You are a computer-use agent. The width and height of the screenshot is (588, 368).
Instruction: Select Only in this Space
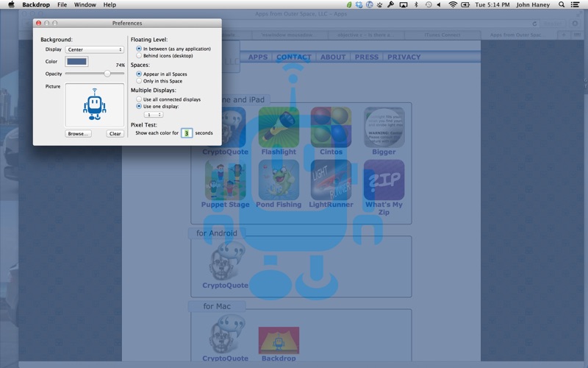point(139,81)
